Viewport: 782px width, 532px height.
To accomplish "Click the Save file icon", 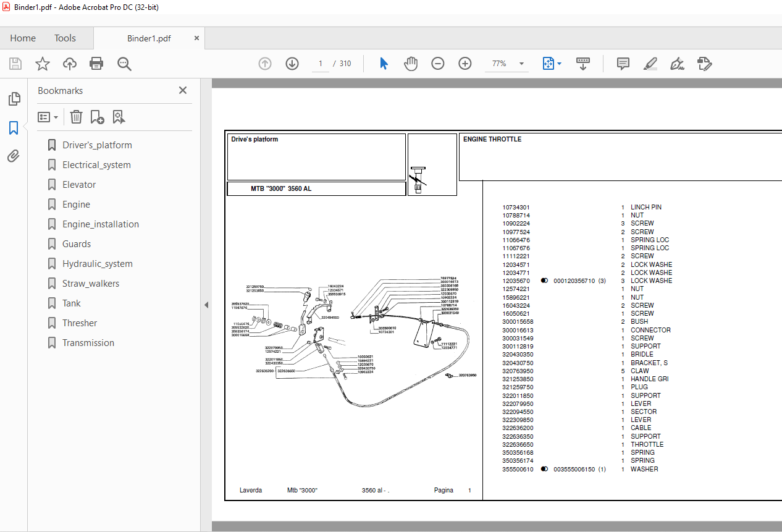I will point(15,64).
